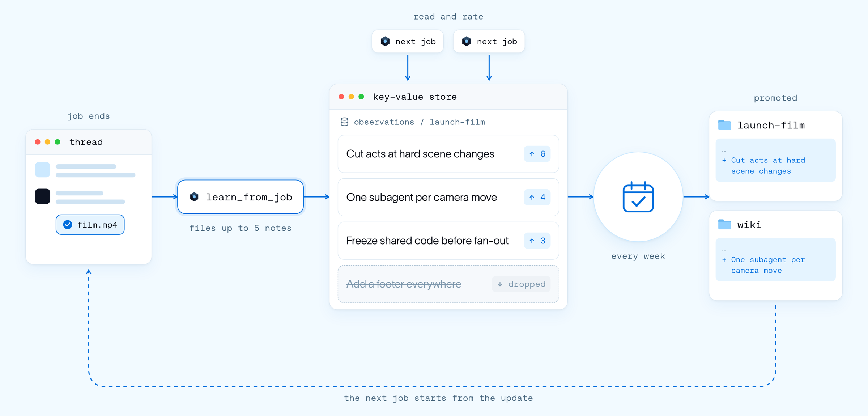Click the up arrow beside vote count 3
The height and width of the screenshot is (416, 868).
click(532, 241)
